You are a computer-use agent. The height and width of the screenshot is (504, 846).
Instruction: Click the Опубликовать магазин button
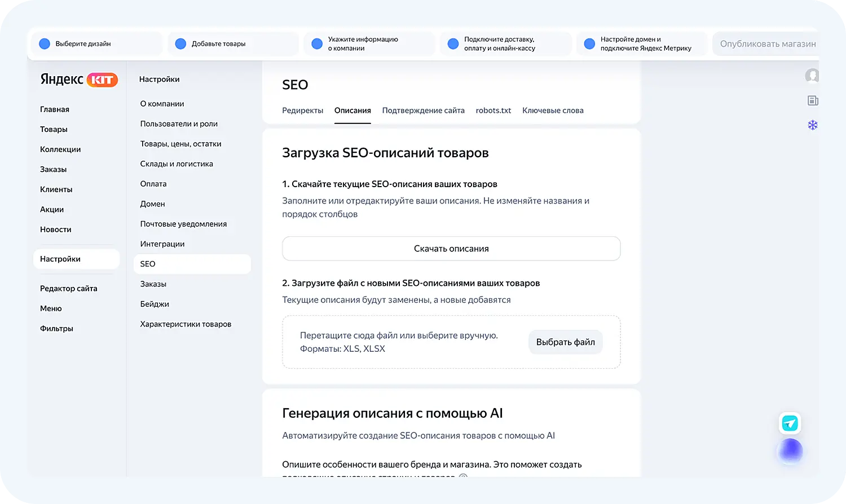pos(768,44)
